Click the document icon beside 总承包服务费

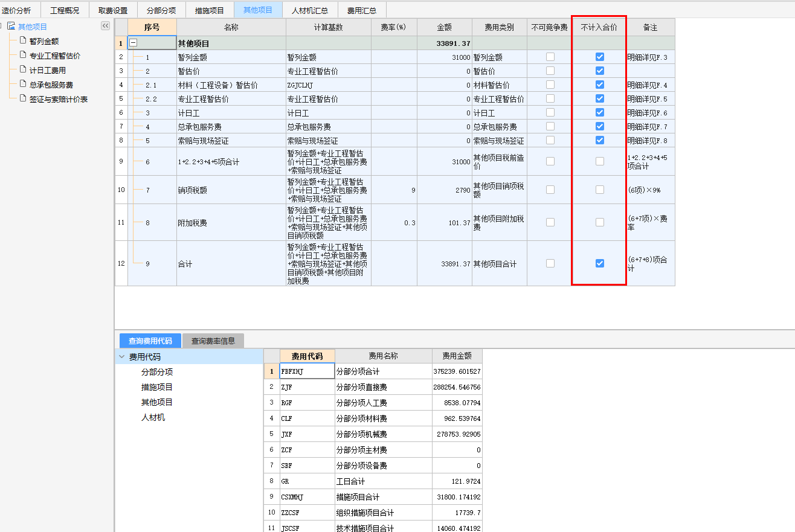coord(23,84)
